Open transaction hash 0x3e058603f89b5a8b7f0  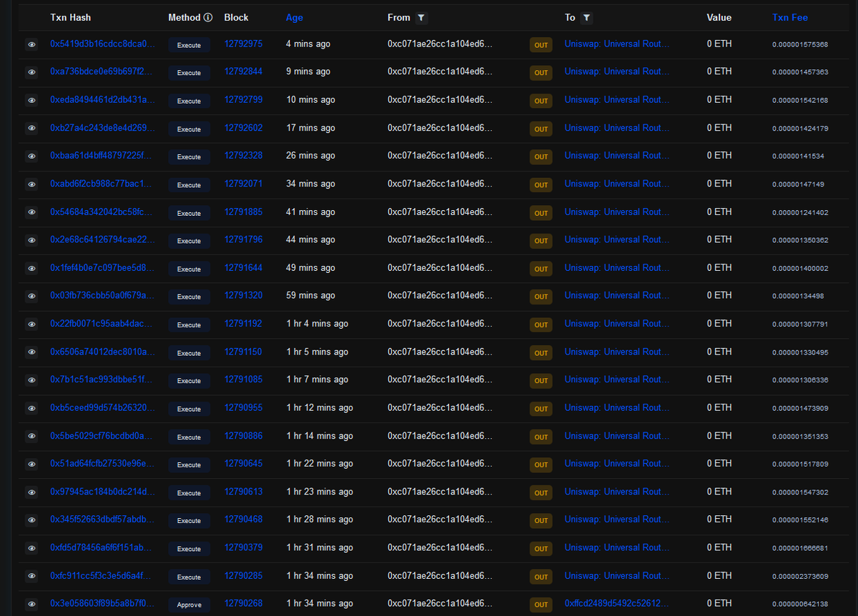click(x=102, y=603)
